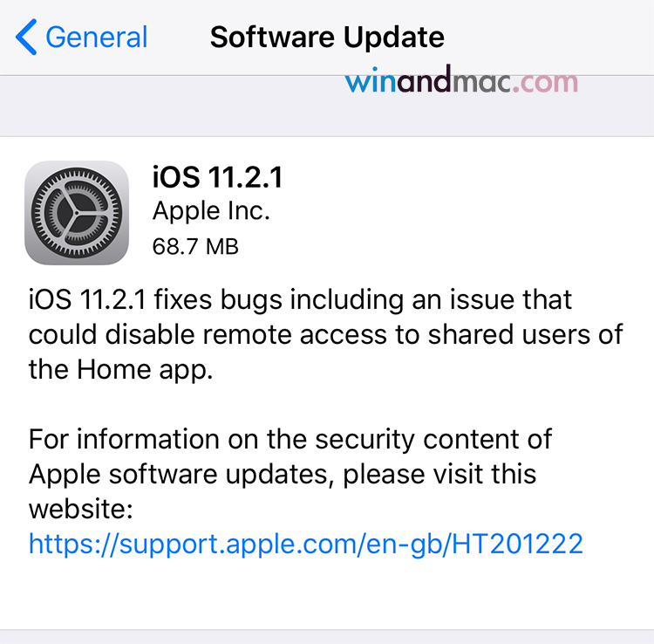The height and width of the screenshot is (644, 654).
Task: Tap the 'fixes bugs including an issue' line
Action: 300,300
